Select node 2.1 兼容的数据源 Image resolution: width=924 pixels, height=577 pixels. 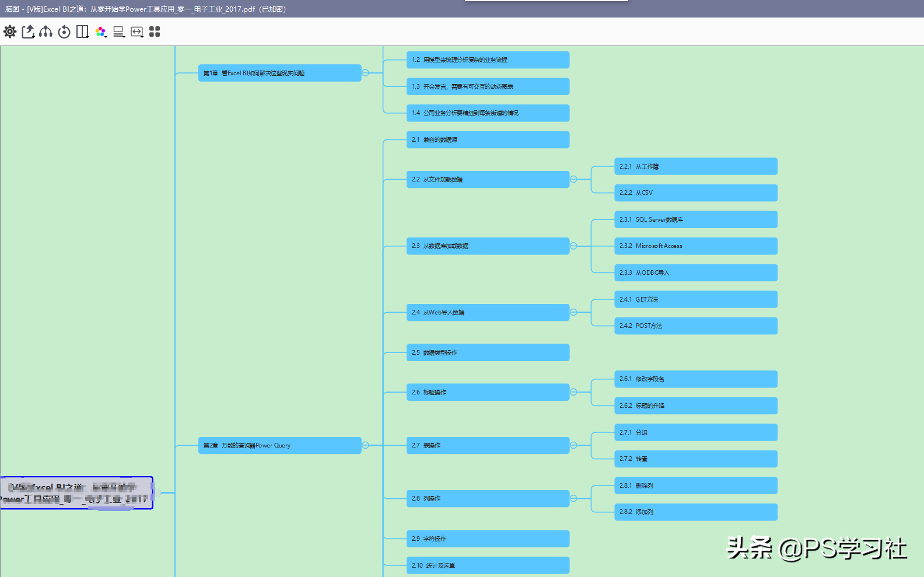[x=488, y=139]
